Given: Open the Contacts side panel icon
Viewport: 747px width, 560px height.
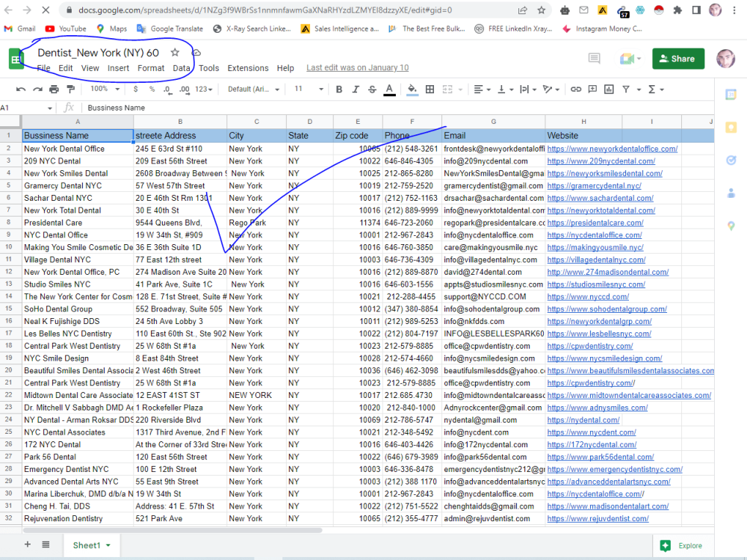Looking at the screenshot, I should click(731, 193).
